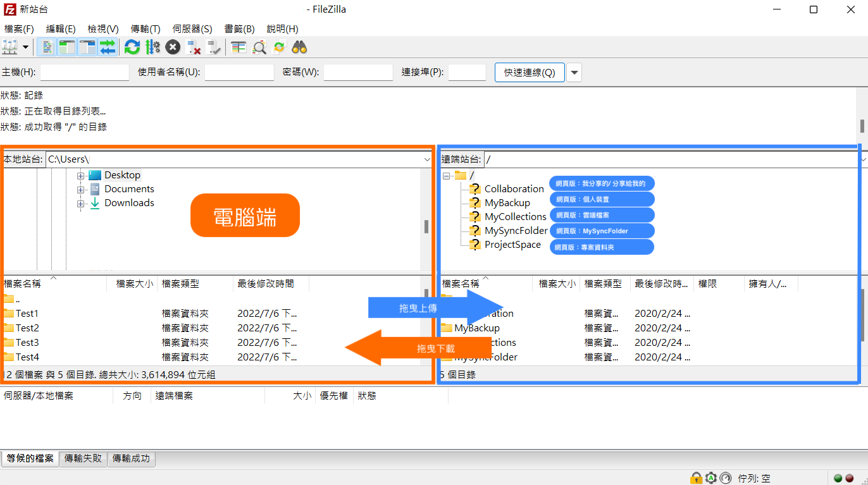The width and height of the screenshot is (868, 485).
Task: Switch to the 傳輸成功 tab
Action: point(132,459)
